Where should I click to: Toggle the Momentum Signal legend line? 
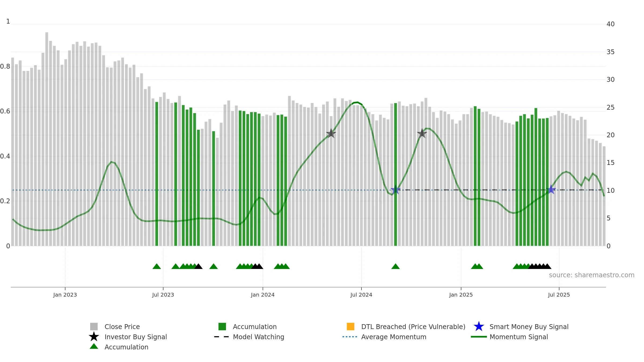(x=479, y=337)
